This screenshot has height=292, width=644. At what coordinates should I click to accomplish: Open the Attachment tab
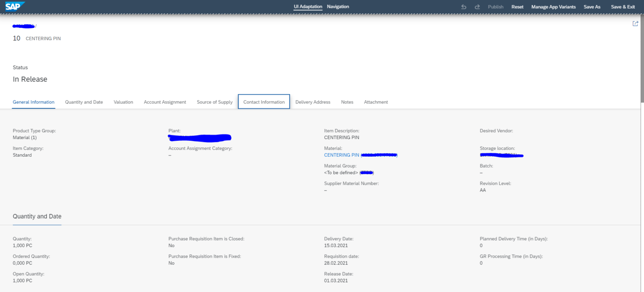coord(376,102)
